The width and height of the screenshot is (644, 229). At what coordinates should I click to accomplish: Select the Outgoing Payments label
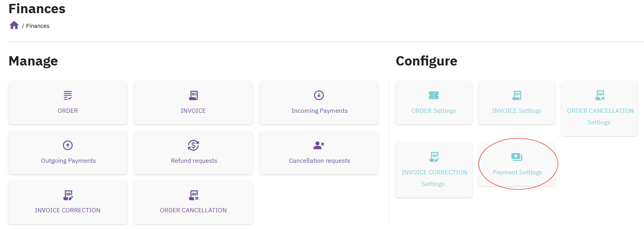point(68,161)
